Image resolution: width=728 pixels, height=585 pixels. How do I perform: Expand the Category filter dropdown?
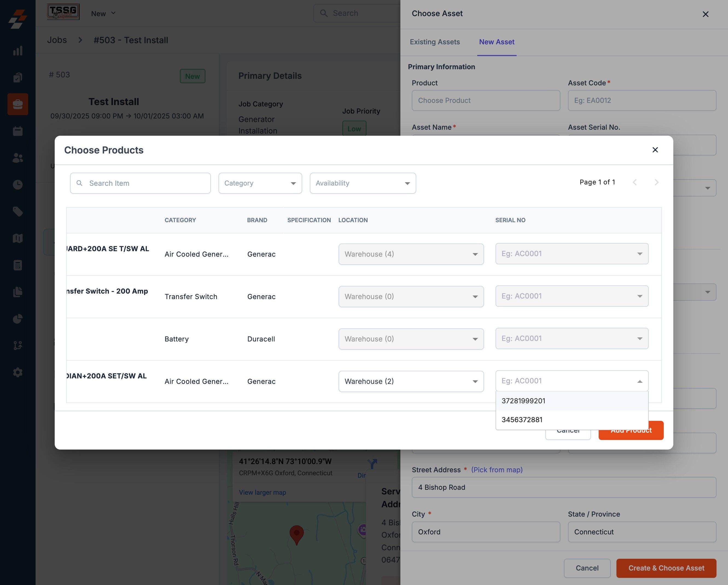[260, 183]
